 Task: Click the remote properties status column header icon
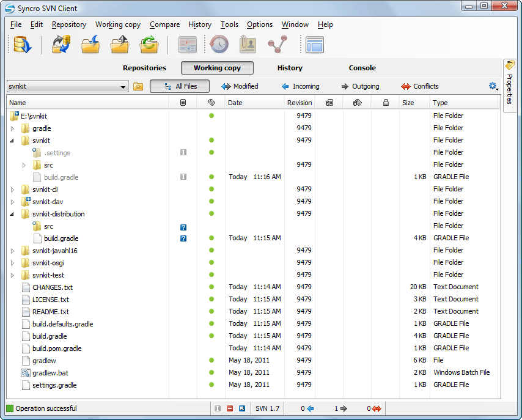pos(357,103)
